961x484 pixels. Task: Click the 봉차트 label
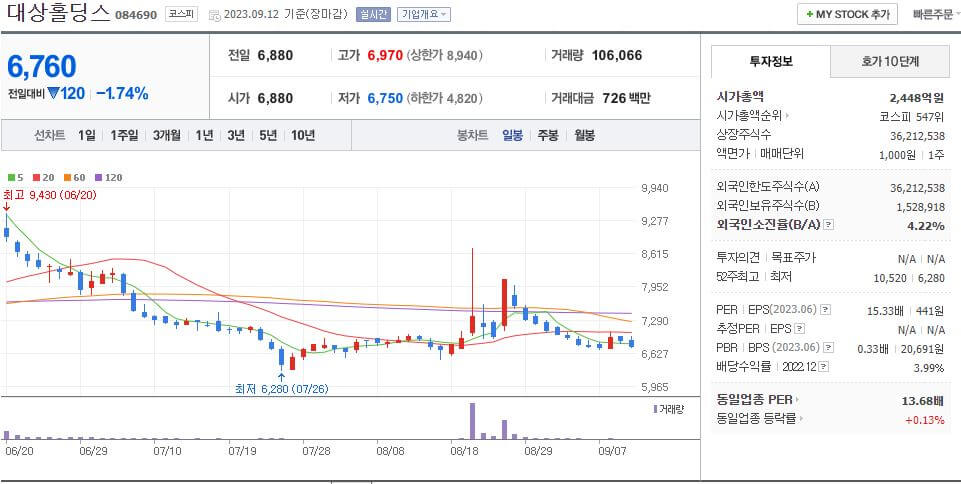(472, 135)
